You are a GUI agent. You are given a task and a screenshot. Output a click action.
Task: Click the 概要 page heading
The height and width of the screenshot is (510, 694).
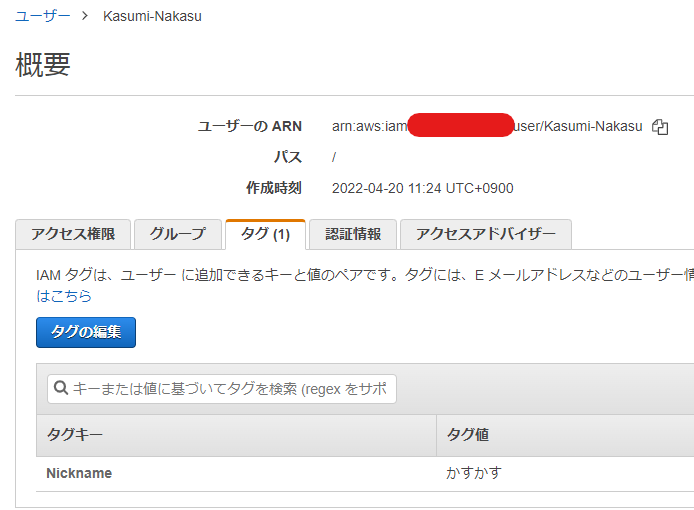pos(43,65)
